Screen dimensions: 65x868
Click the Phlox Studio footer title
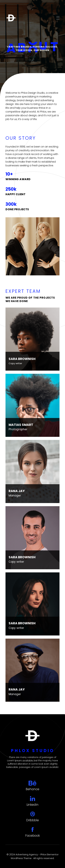32,750
